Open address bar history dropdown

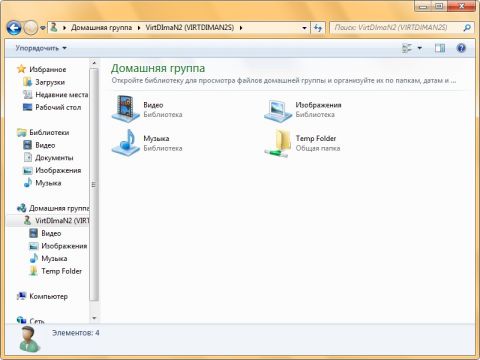(x=304, y=28)
